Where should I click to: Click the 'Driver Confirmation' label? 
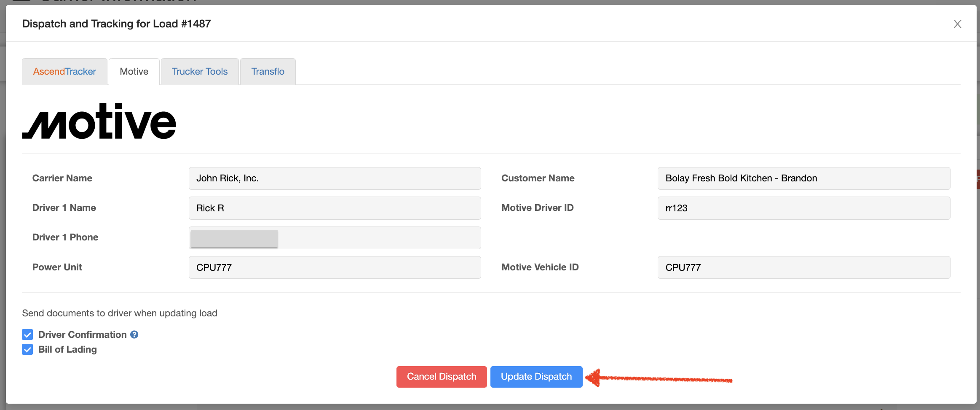click(x=83, y=334)
